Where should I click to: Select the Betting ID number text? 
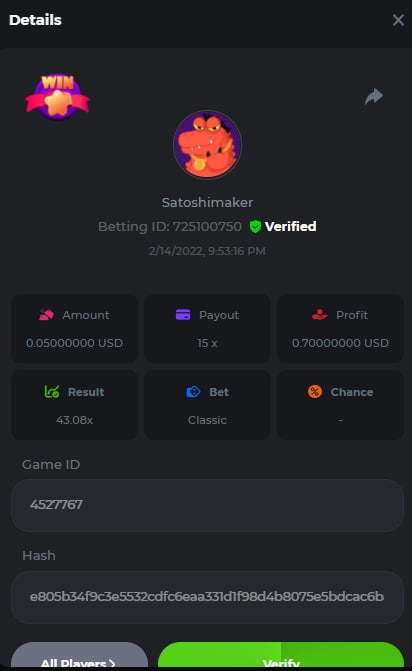pyautogui.click(x=207, y=226)
